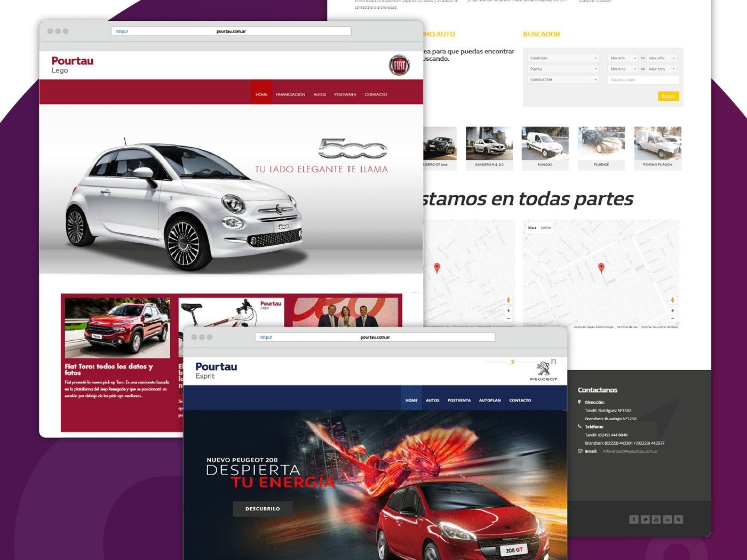Click 'Tandil: Rodriguez N°1502' address text

608,411
